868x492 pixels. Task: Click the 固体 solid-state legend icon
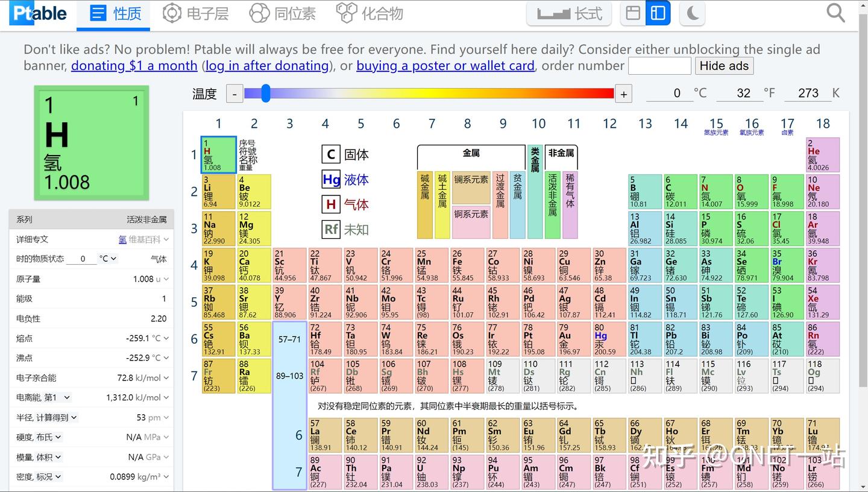tap(331, 154)
